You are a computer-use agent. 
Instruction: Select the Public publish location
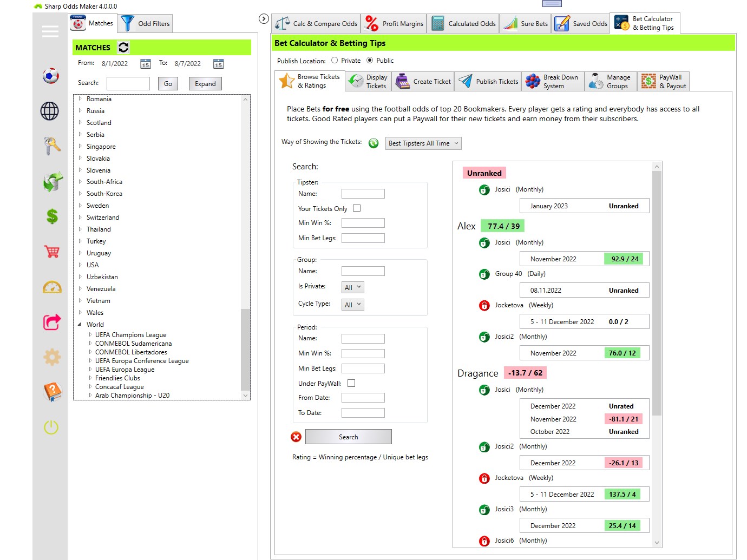pyautogui.click(x=370, y=61)
